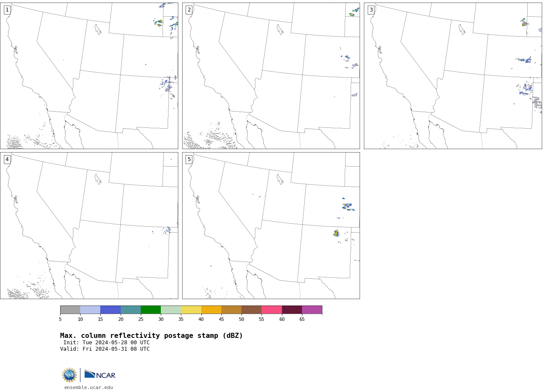Click the dark orange 45-50 dBZ swatch
Viewport: 546px width, 392px height.
click(x=231, y=310)
